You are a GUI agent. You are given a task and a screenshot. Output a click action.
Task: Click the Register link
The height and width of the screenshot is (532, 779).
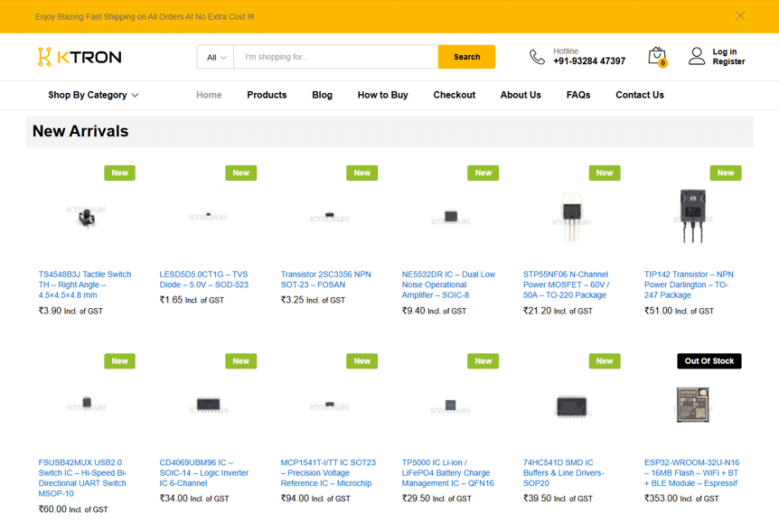click(728, 62)
